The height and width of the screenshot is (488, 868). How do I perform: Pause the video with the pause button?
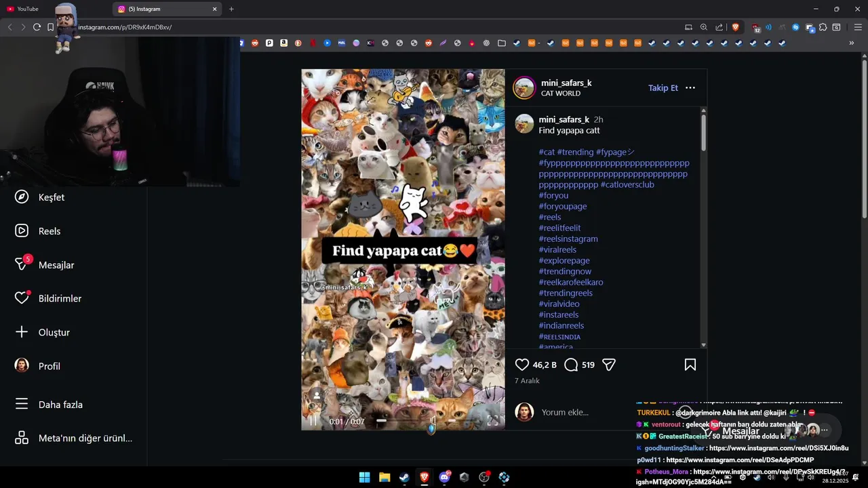pos(313,421)
